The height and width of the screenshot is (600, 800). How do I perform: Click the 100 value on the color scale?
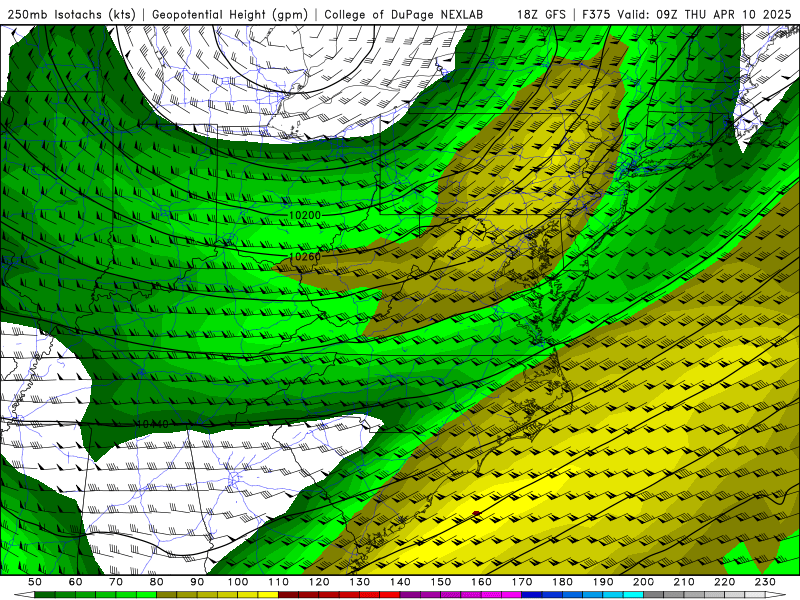tap(238, 582)
